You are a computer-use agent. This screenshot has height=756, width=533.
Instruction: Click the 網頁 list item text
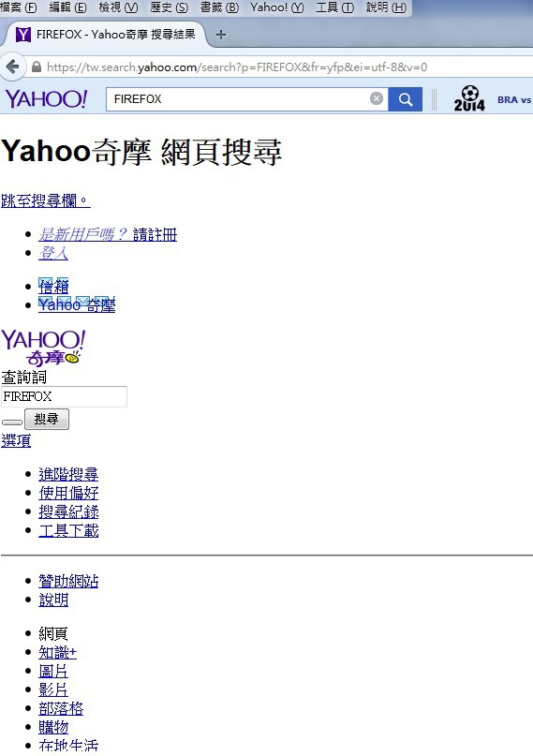click(x=53, y=633)
